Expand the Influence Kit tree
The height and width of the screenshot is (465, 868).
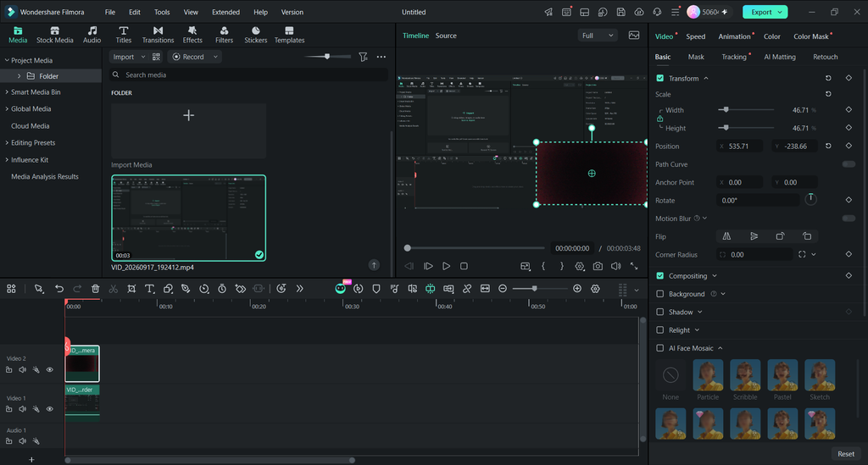(7, 160)
